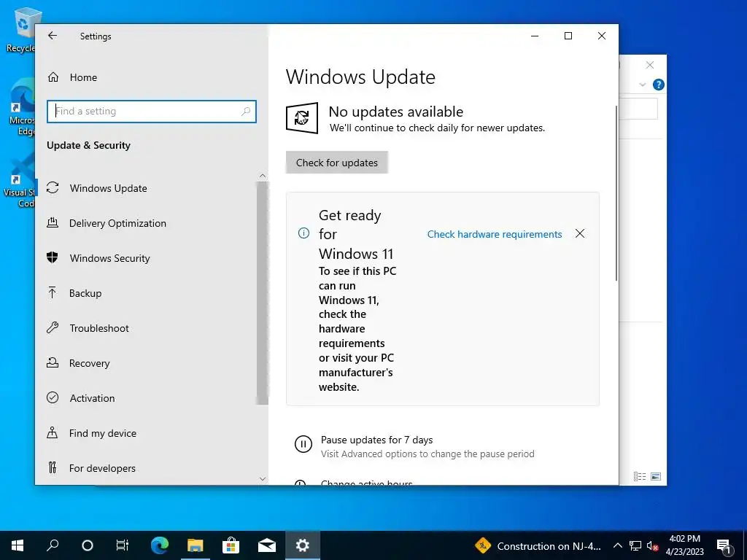
Task: Click the sidebar vertical scrollbar thumb
Action: coord(263,293)
